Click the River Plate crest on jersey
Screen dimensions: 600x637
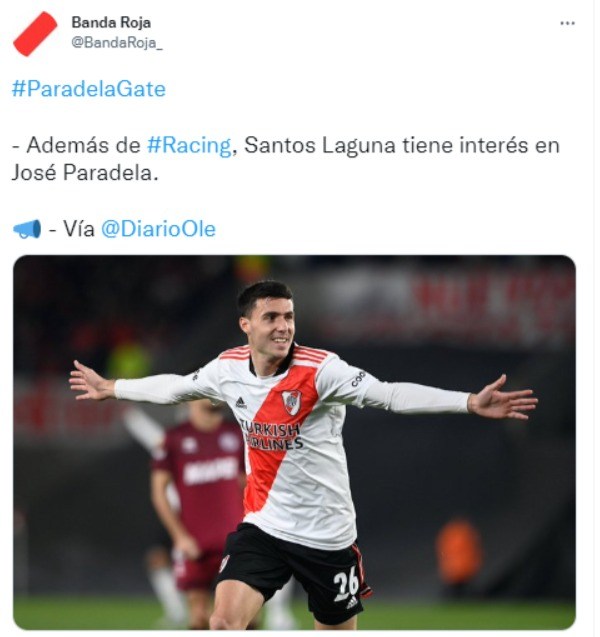(291, 402)
